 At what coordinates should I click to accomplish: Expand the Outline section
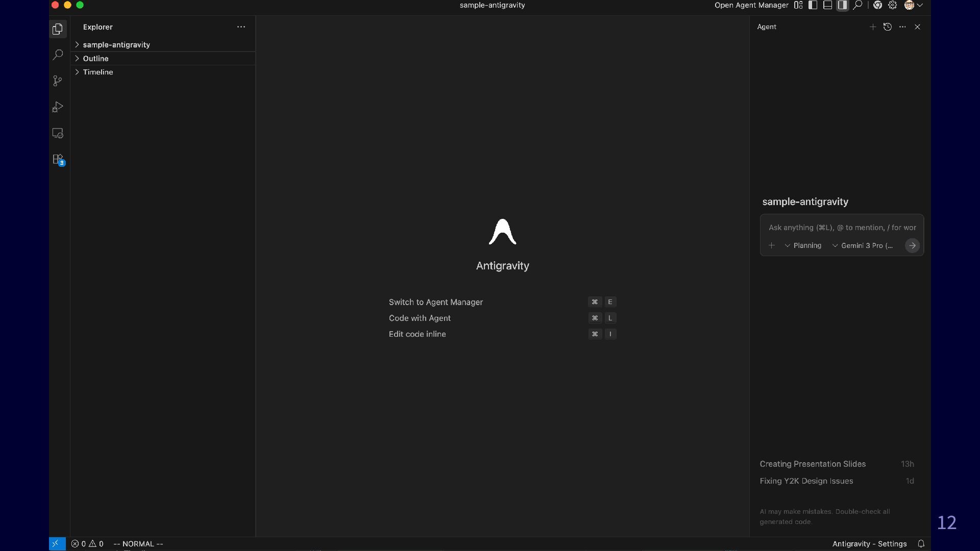click(95, 59)
